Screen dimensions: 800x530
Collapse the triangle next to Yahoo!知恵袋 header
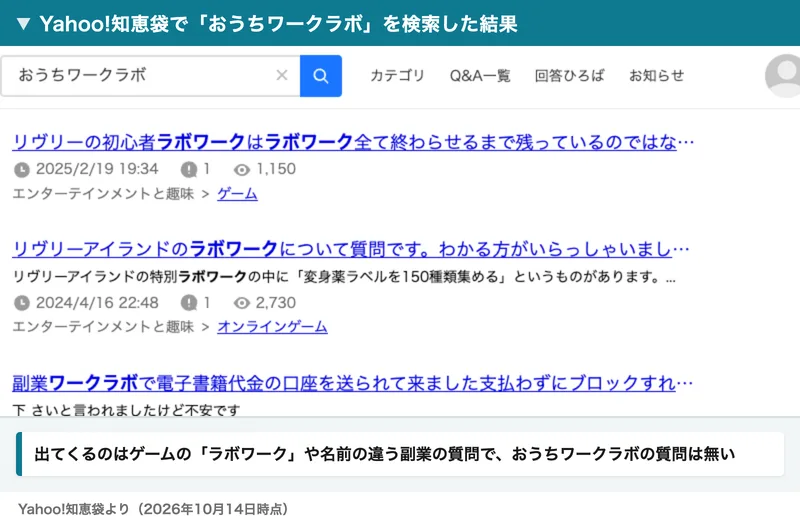click(x=23, y=24)
